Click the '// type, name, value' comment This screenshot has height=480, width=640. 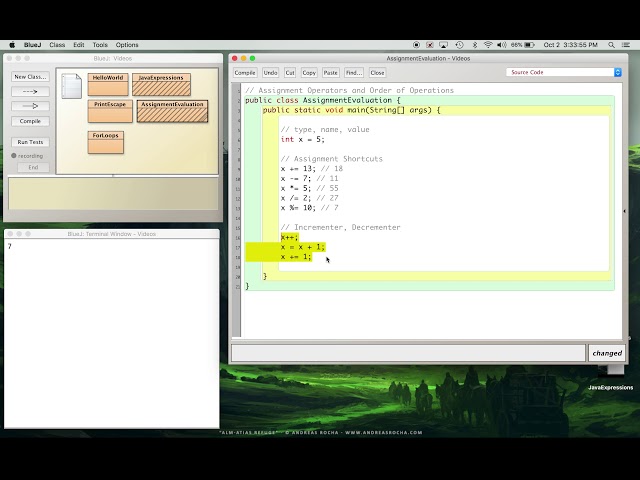[325, 130]
